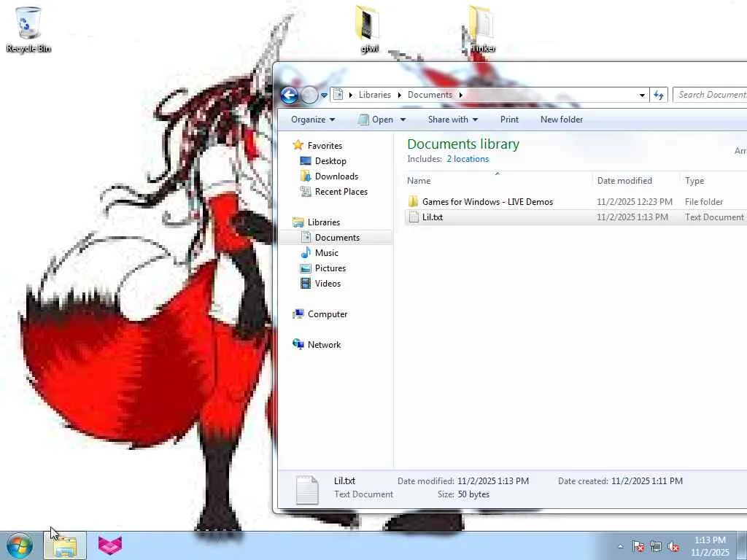The image size is (747, 560).
Task: Select Music library
Action: [326, 253]
